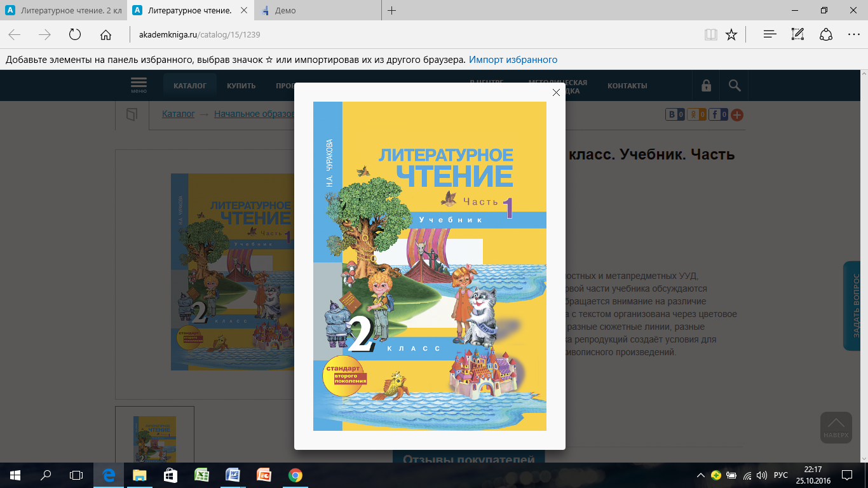Click the book icon beside breadcrumbs
Image resolution: width=868 pixels, height=488 pixels.
click(x=132, y=115)
